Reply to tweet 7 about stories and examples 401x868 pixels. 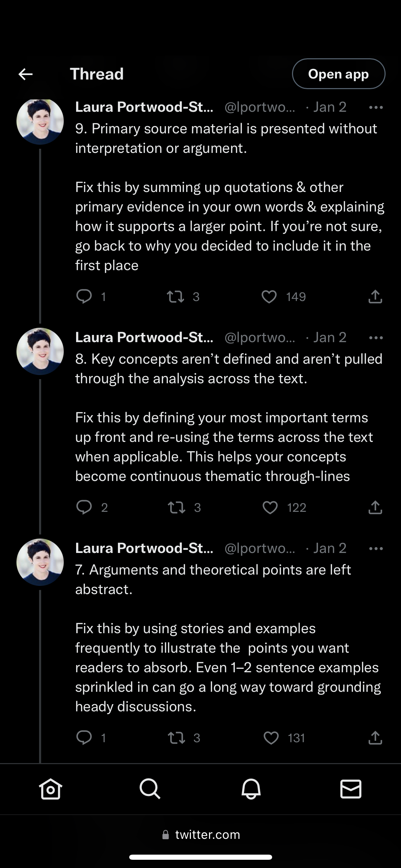[x=84, y=737]
